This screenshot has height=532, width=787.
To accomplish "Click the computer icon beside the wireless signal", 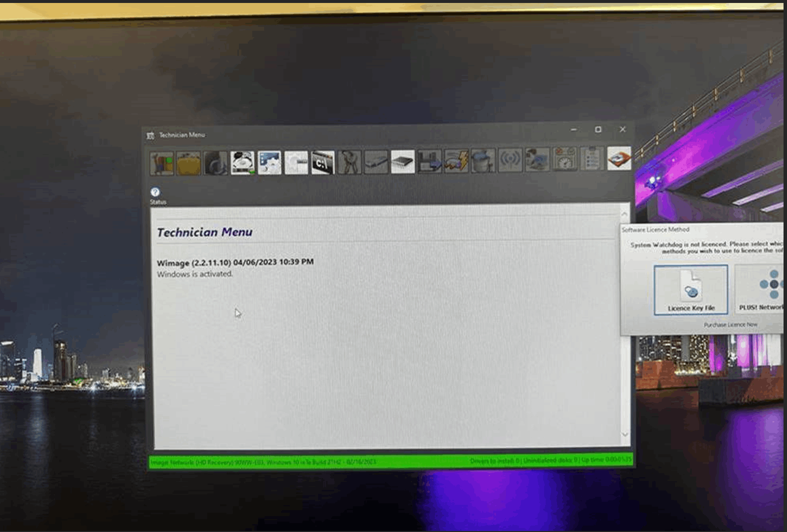I will tap(537, 160).
